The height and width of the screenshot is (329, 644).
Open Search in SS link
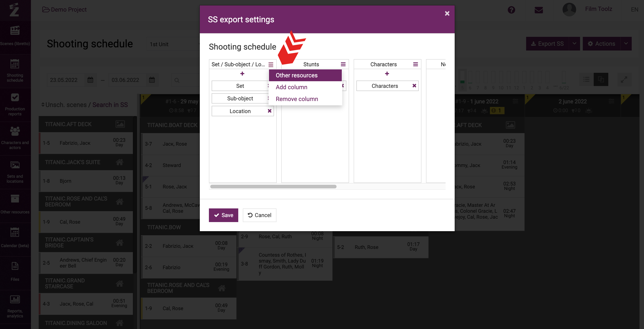point(110,105)
